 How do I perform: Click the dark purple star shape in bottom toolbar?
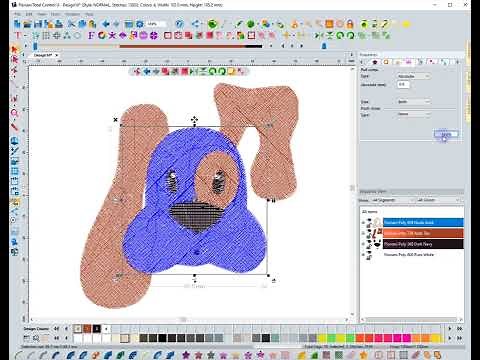coord(186,355)
